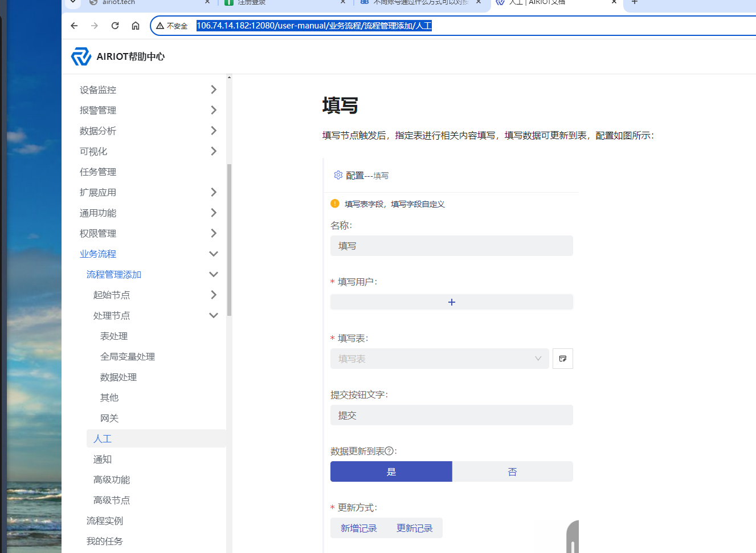Click the help icon beside 数据更新到表
The height and width of the screenshot is (553, 756).
pos(389,451)
